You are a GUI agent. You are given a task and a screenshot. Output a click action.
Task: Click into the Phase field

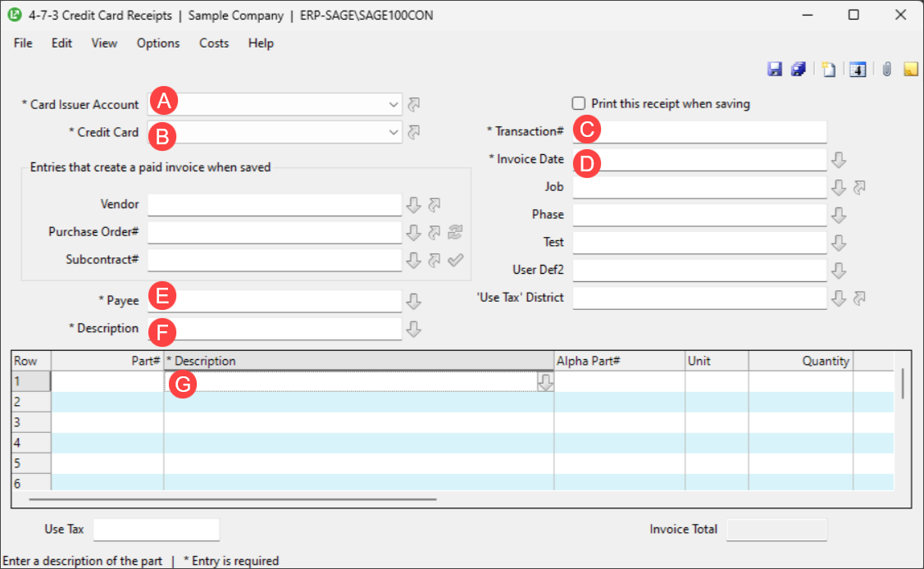tap(699, 215)
